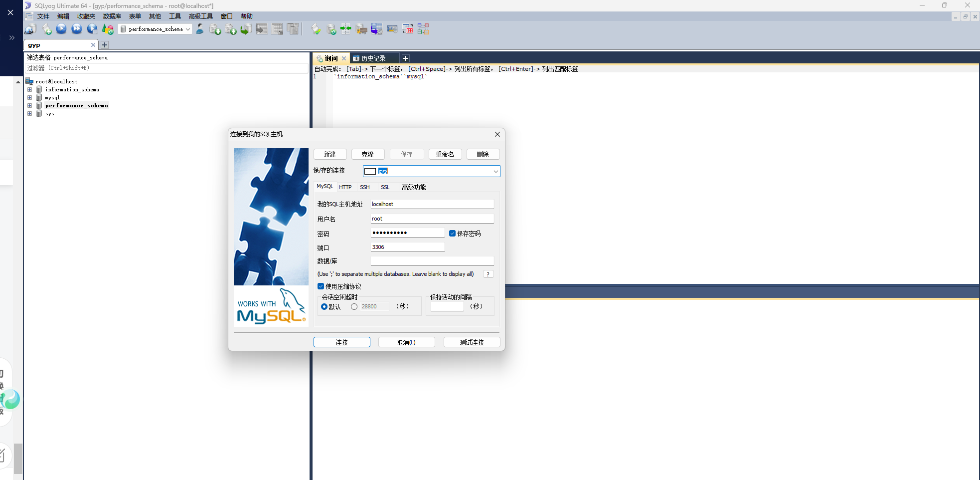The height and width of the screenshot is (480, 980).
Task: Click the scroll with checkmark icon
Action: [316, 29]
